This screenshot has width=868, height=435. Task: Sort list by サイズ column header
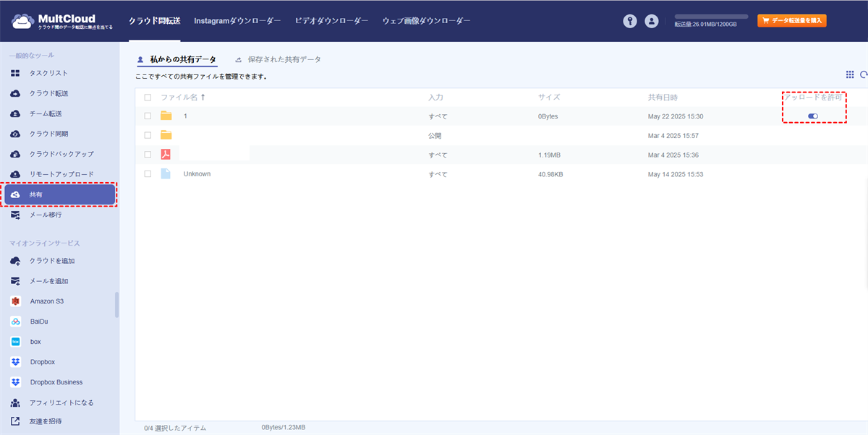[548, 98]
